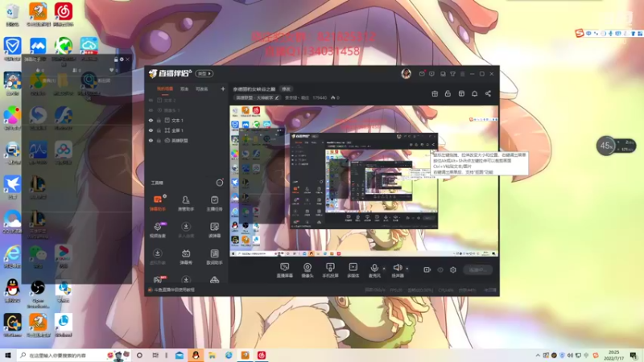This screenshot has height=362, width=644.
Task: Add 摄像头 camera source
Action: [308, 270]
